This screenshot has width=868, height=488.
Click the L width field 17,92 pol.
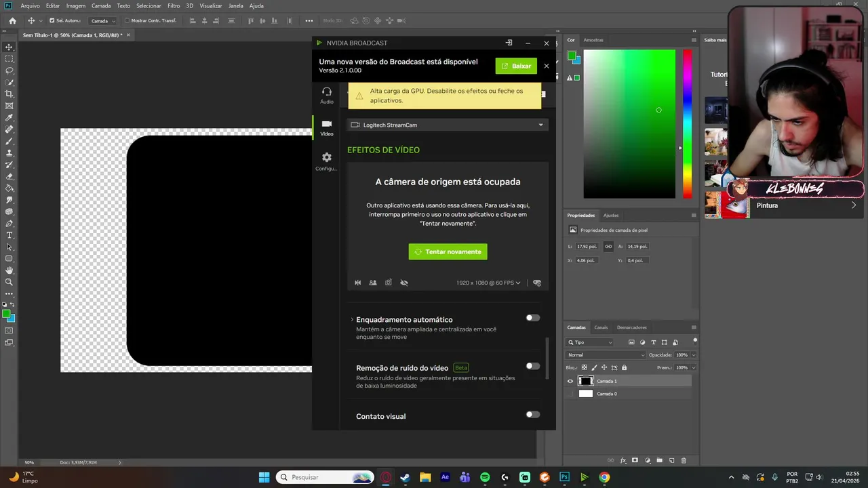tap(587, 247)
